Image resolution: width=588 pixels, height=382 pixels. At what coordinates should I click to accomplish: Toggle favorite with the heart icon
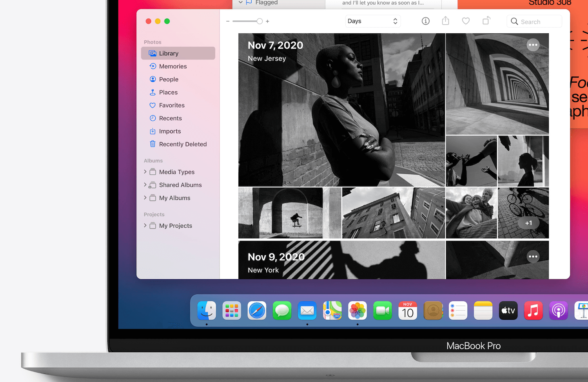(x=466, y=21)
